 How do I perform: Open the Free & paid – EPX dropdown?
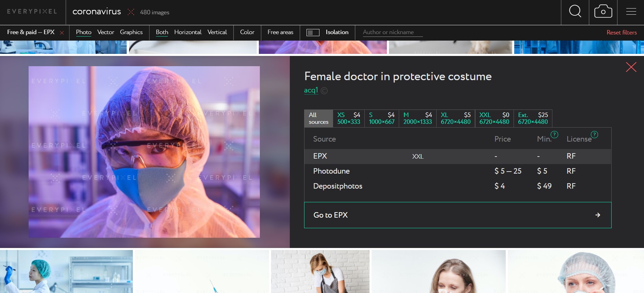[31, 32]
